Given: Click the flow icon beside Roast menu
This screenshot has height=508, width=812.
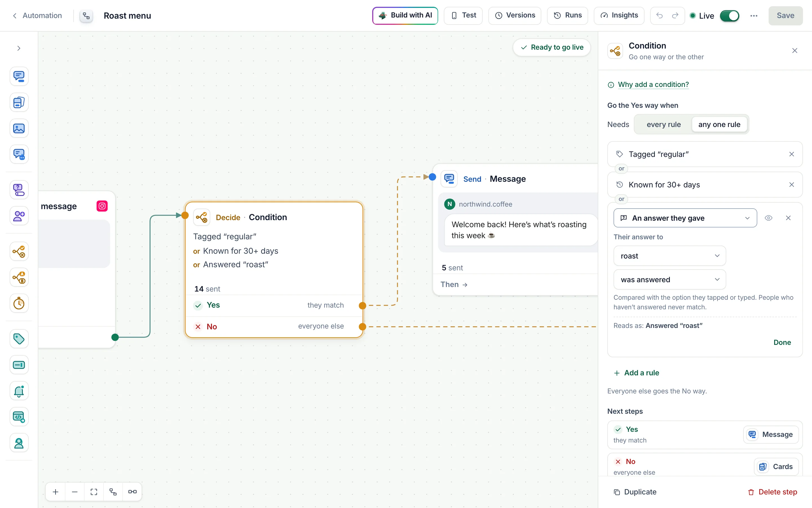Looking at the screenshot, I should (x=86, y=16).
